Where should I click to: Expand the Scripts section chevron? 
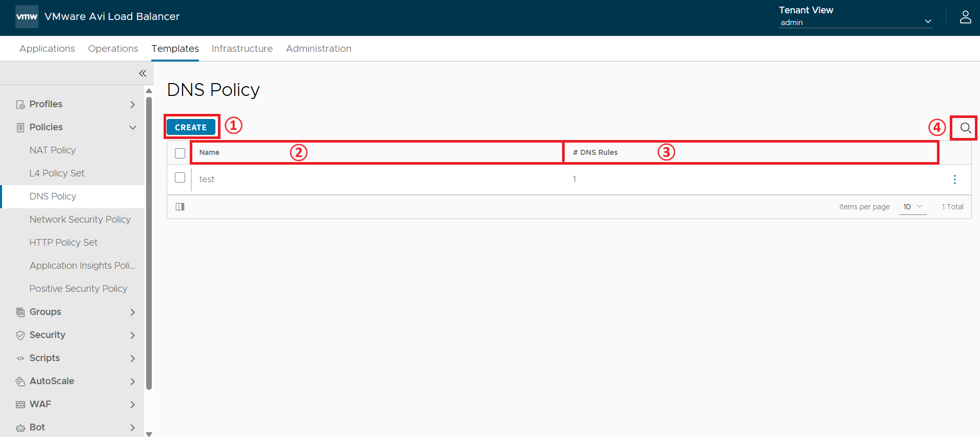133,358
